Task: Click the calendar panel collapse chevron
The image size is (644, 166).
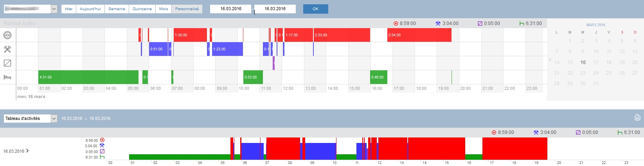Action: (550, 60)
